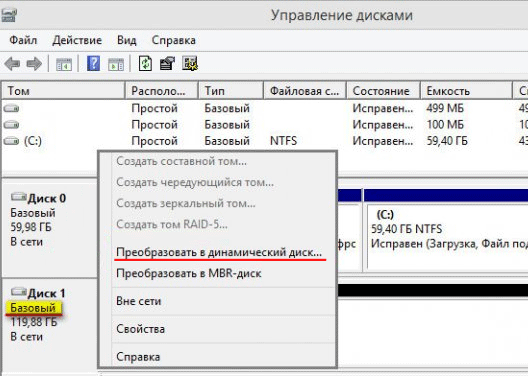Open the Справка menu in menu bar

click(173, 40)
